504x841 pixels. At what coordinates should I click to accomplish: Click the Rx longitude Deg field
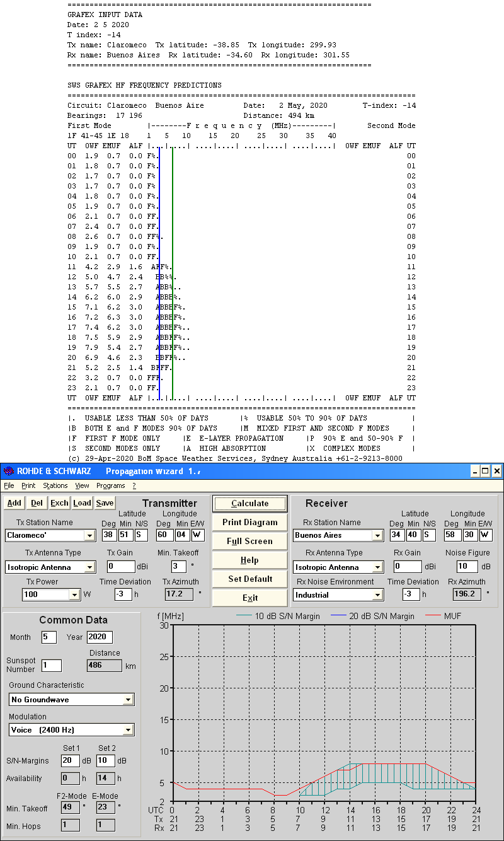[452, 535]
